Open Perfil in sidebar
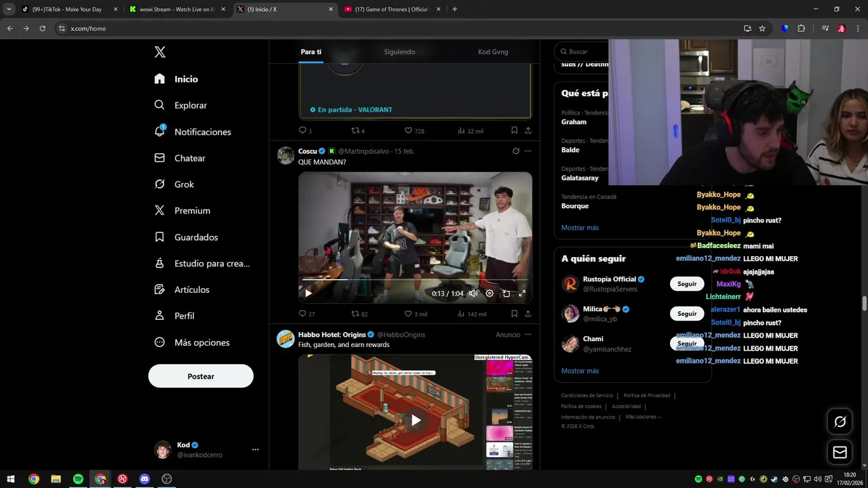The image size is (868, 488). (x=174, y=316)
